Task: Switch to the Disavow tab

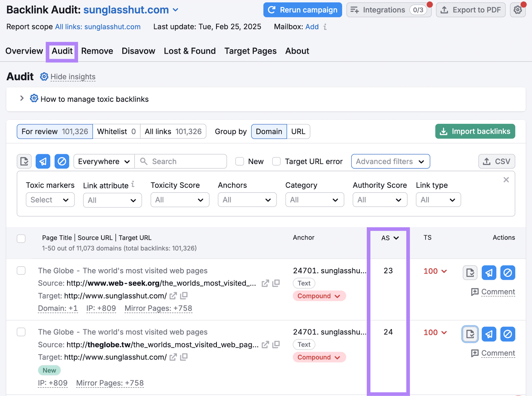Action: (138, 51)
